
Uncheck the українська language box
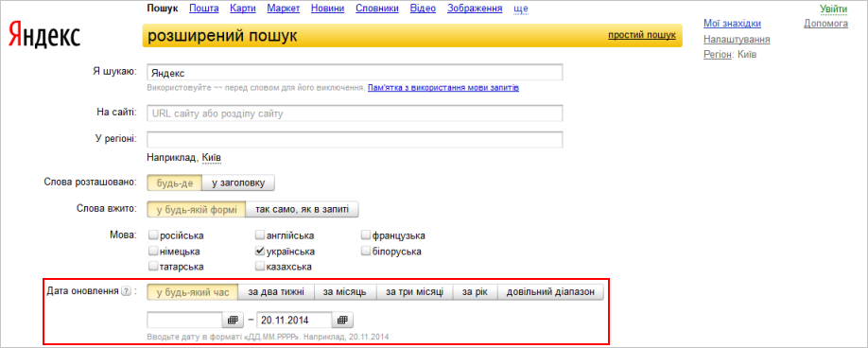(x=260, y=252)
